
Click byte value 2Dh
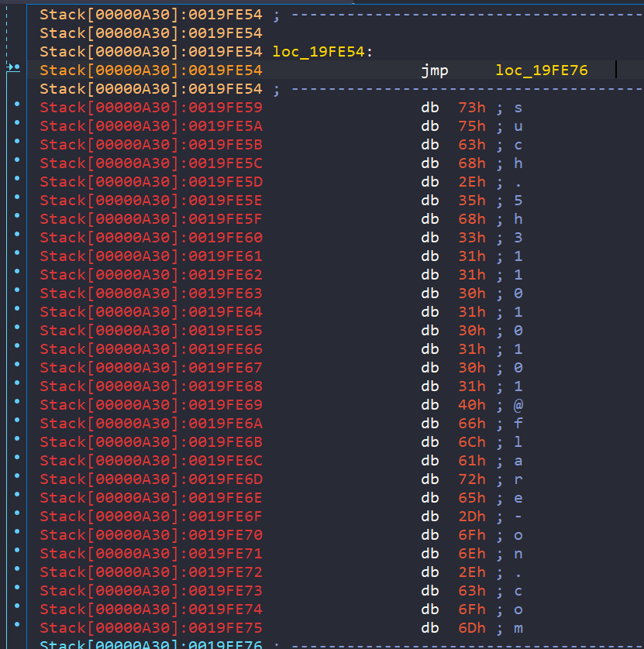point(472,517)
